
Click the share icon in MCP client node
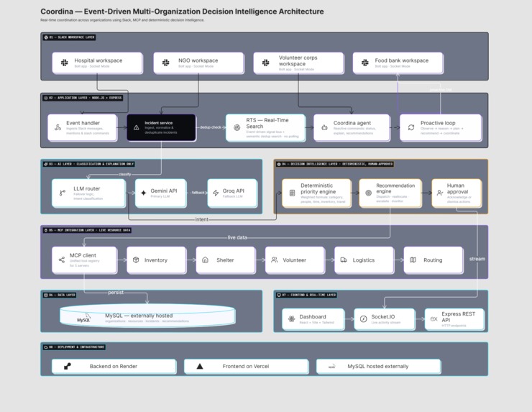point(62,260)
